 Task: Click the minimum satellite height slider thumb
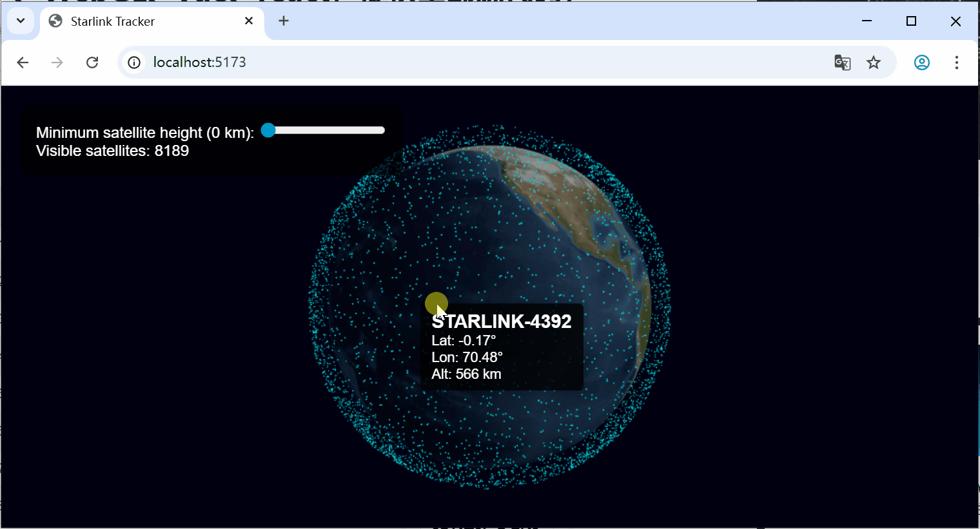(x=268, y=130)
